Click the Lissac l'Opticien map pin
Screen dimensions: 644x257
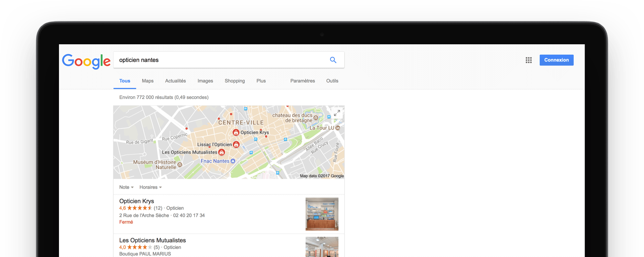pyautogui.click(x=236, y=145)
